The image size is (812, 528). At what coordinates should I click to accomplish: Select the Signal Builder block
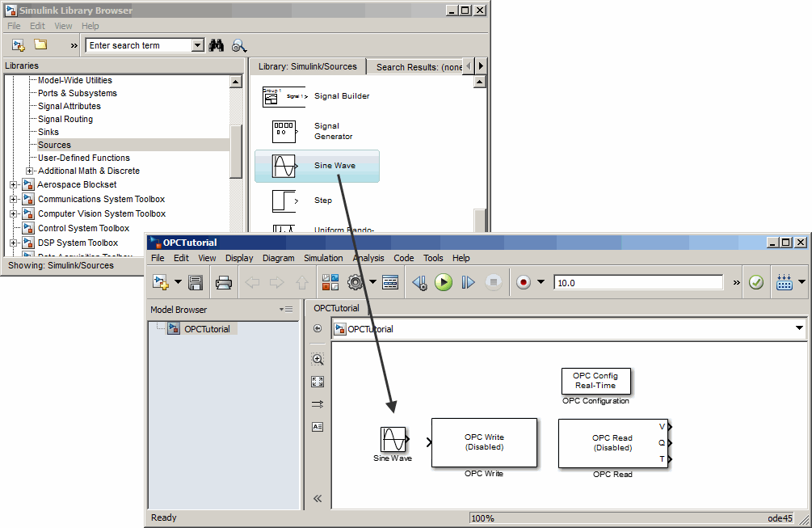pos(316,96)
